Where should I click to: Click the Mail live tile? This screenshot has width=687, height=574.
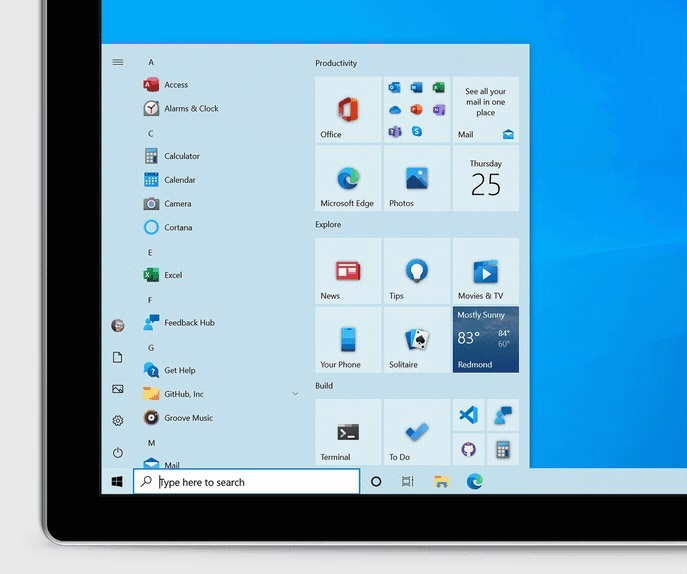click(486, 110)
